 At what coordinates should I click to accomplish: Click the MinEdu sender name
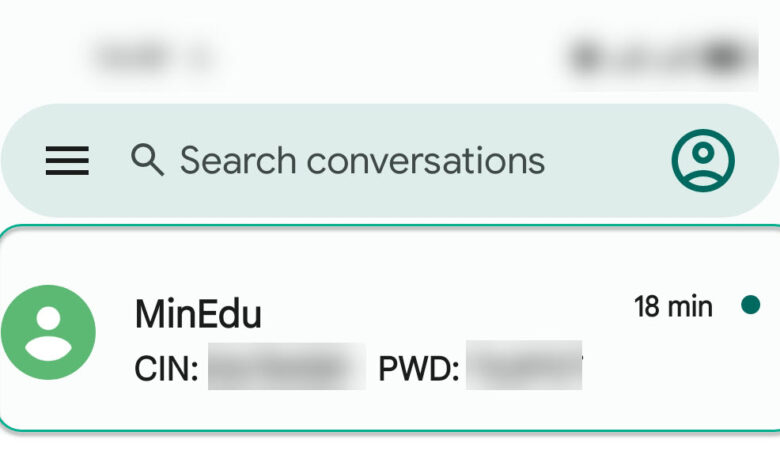[198, 315]
